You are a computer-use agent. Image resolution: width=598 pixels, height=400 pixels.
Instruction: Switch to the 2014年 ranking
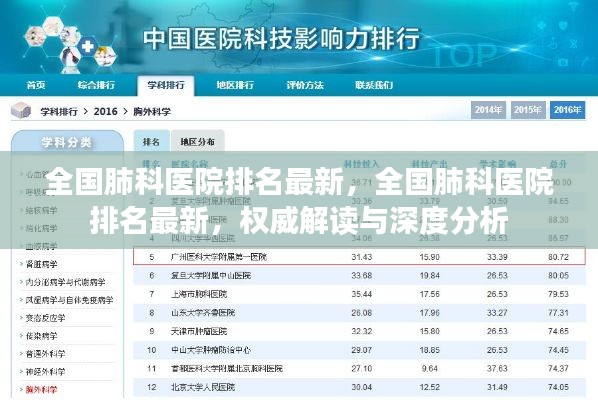pyautogui.click(x=488, y=110)
